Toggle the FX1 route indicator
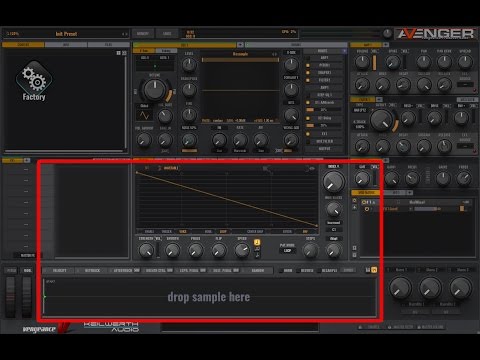 (308, 134)
